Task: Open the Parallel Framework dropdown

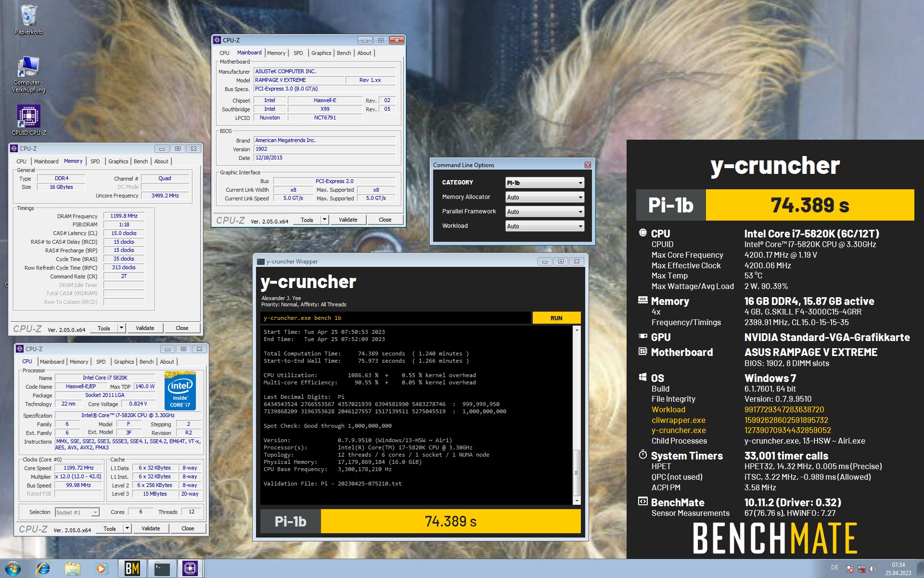Action: (545, 211)
